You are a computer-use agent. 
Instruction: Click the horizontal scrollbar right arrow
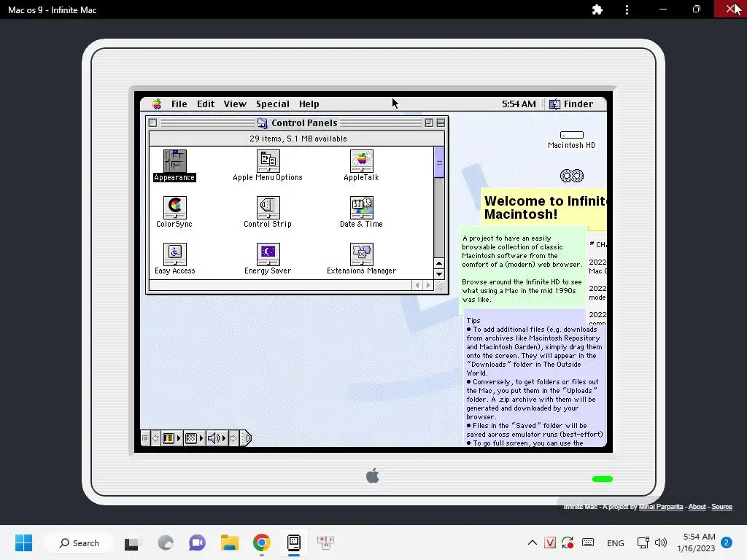427,285
